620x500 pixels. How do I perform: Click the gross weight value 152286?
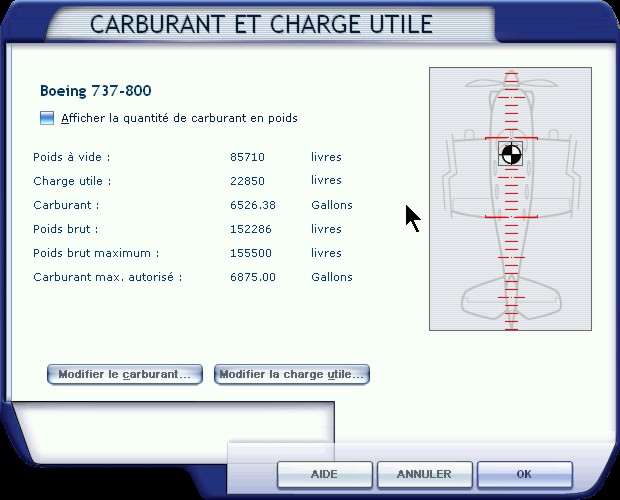[x=251, y=229]
